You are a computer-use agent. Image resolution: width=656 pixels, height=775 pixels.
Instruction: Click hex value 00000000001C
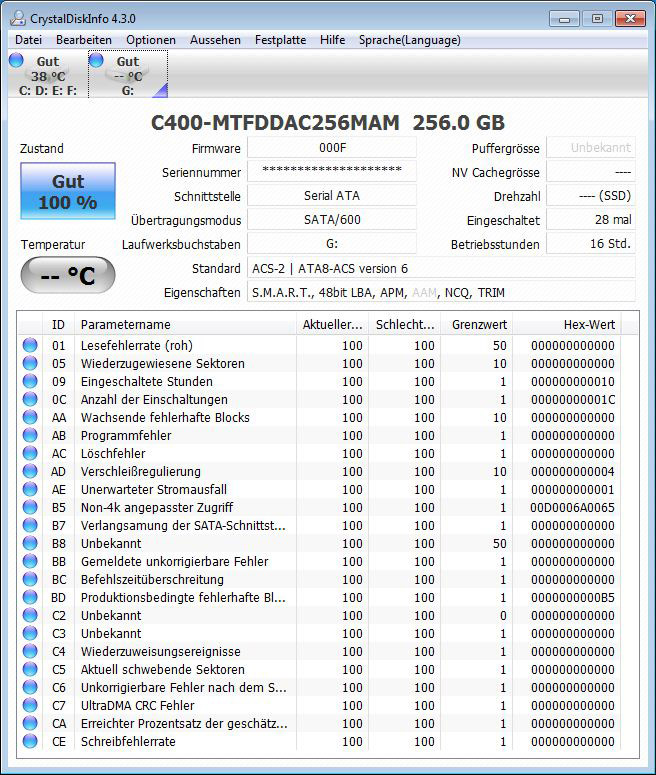(572, 399)
